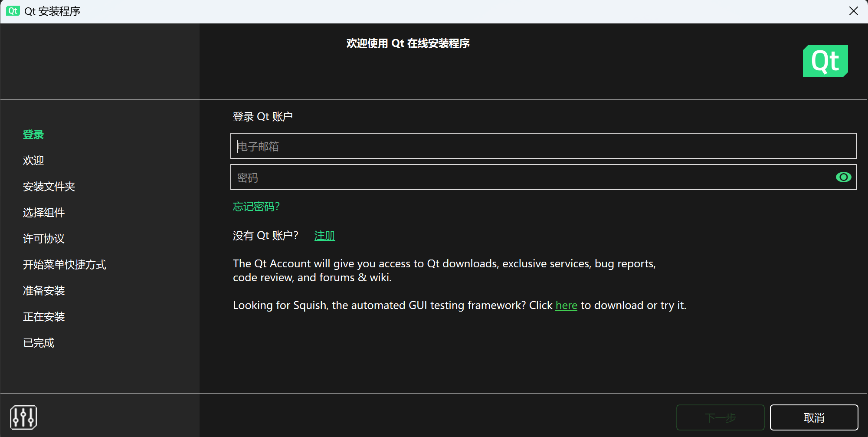Click the Squish 'here' download link

(x=566, y=305)
